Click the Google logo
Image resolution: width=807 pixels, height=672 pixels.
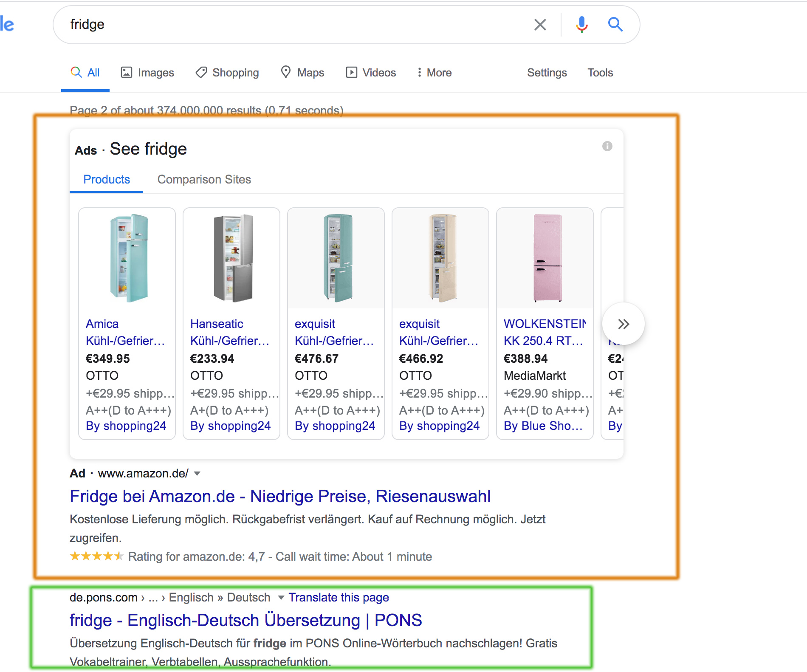[7, 24]
